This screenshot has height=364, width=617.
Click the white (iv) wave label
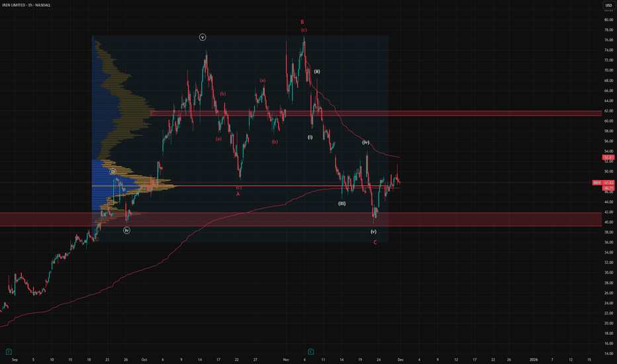(x=365, y=142)
